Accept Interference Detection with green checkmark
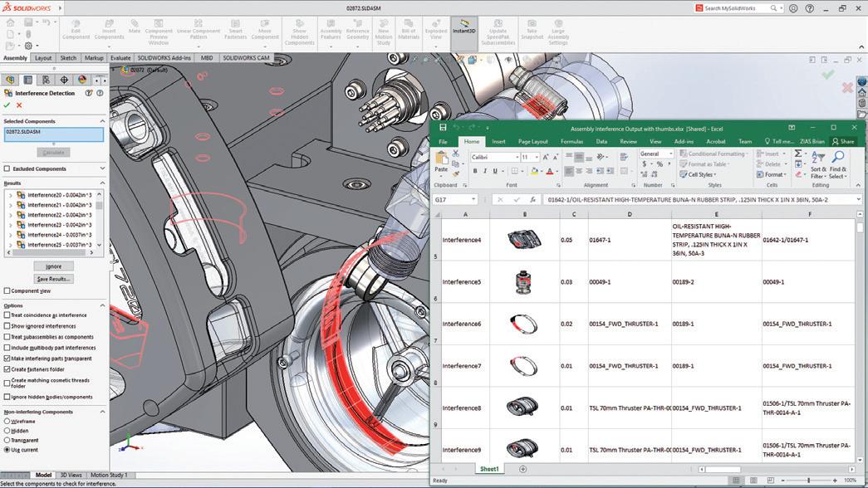 (x=7, y=105)
